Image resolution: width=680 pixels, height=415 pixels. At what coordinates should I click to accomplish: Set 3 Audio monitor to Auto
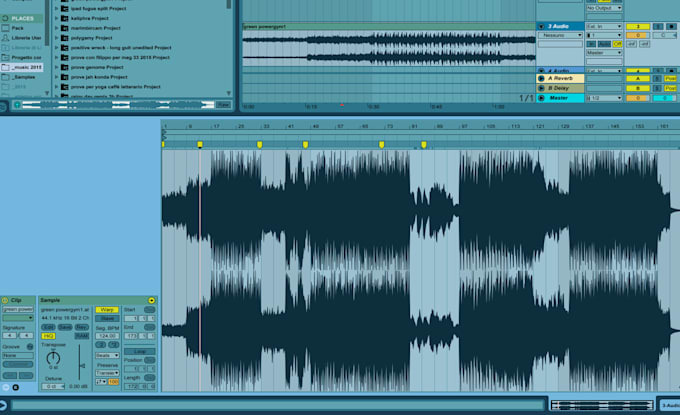click(604, 44)
